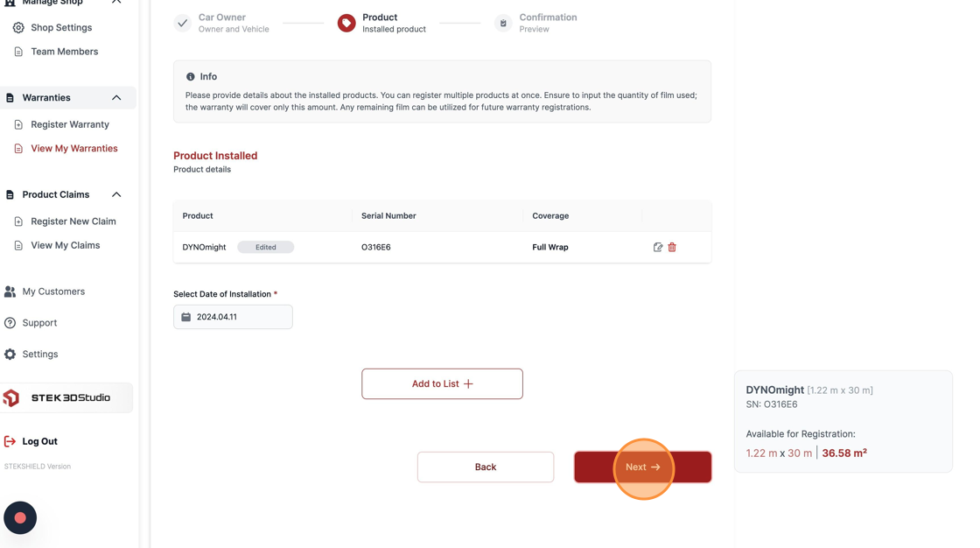
Task: Go to Car Owner step label
Action: point(233,23)
